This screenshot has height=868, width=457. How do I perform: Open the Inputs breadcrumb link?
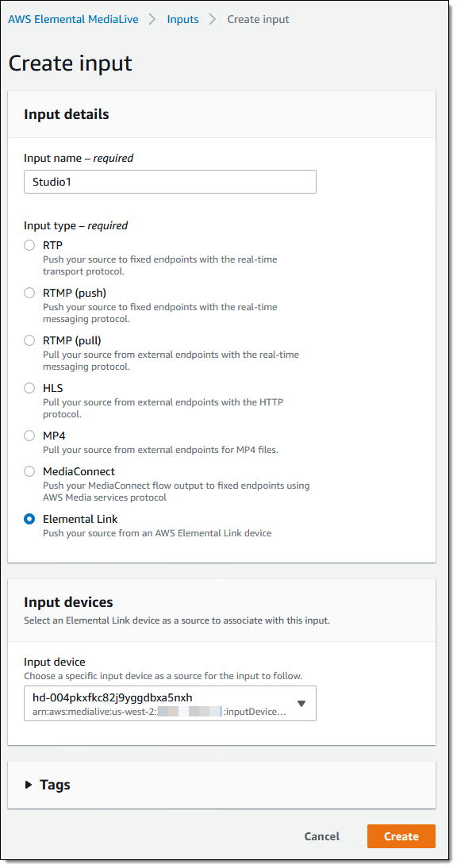(x=182, y=19)
